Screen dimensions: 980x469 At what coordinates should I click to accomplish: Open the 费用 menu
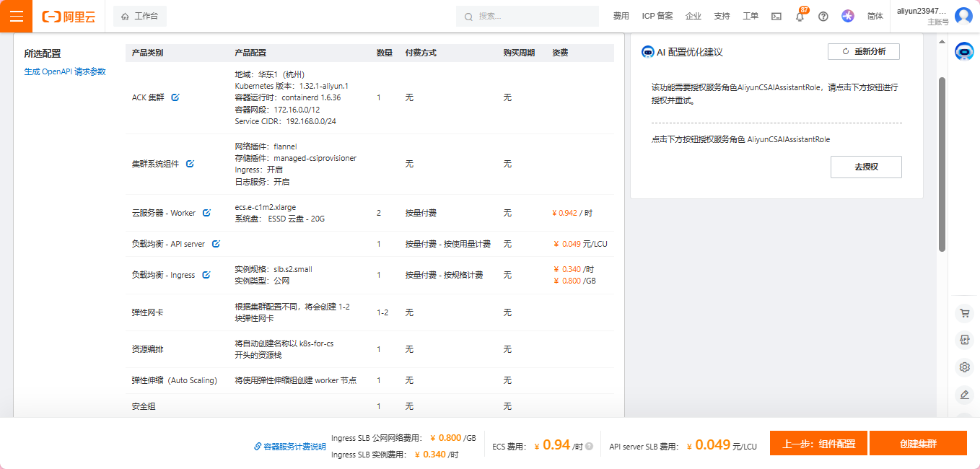pyautogui.click(x=621, y=16)
